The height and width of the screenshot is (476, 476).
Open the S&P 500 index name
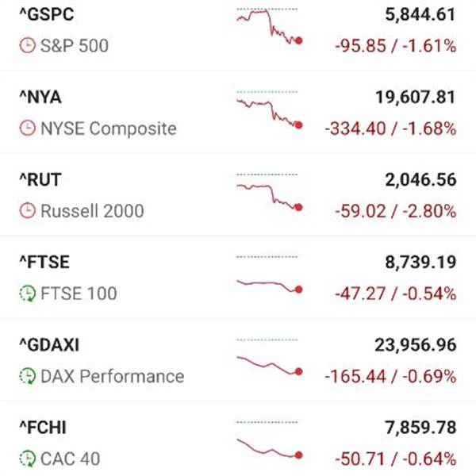(75, 46)
